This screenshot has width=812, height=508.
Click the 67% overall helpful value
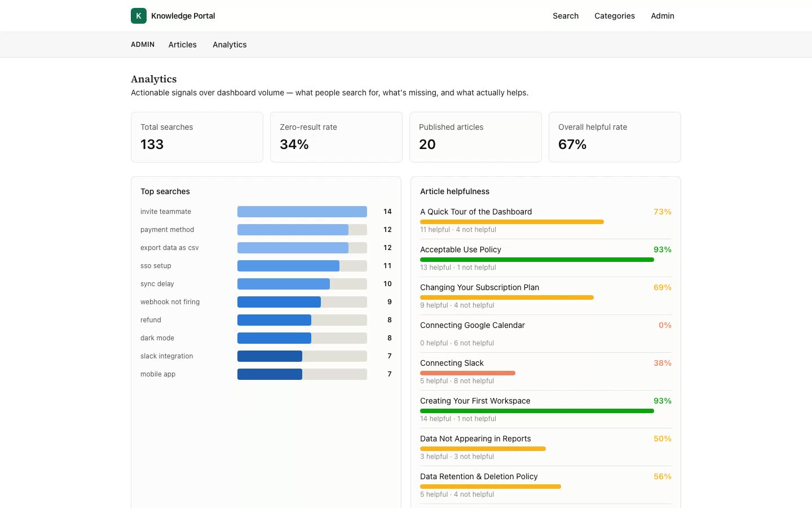pyautogui.click(x=572, y=144)
